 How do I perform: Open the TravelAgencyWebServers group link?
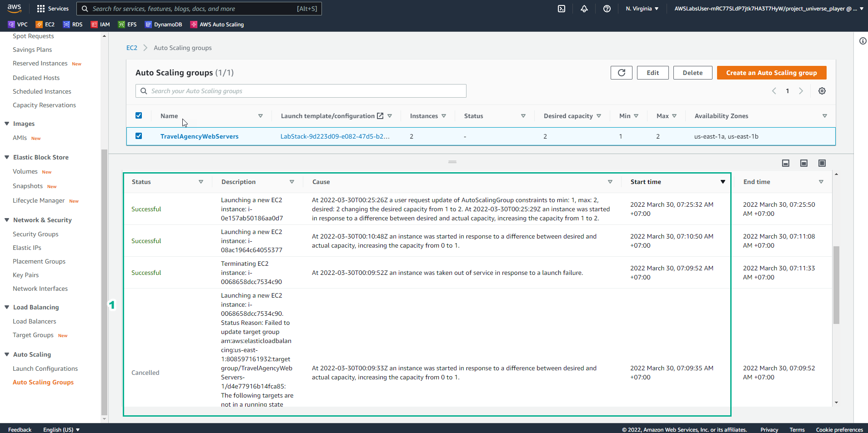click(199, 136)
